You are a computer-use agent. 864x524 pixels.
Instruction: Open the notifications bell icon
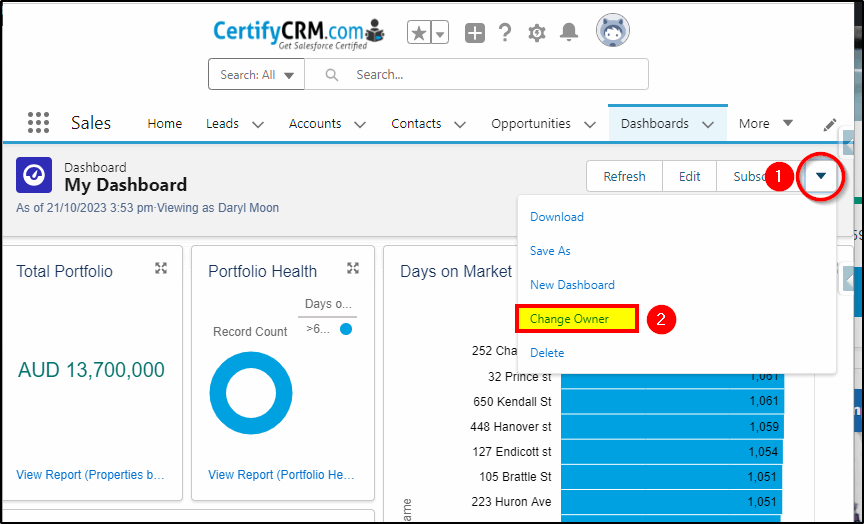569,33
